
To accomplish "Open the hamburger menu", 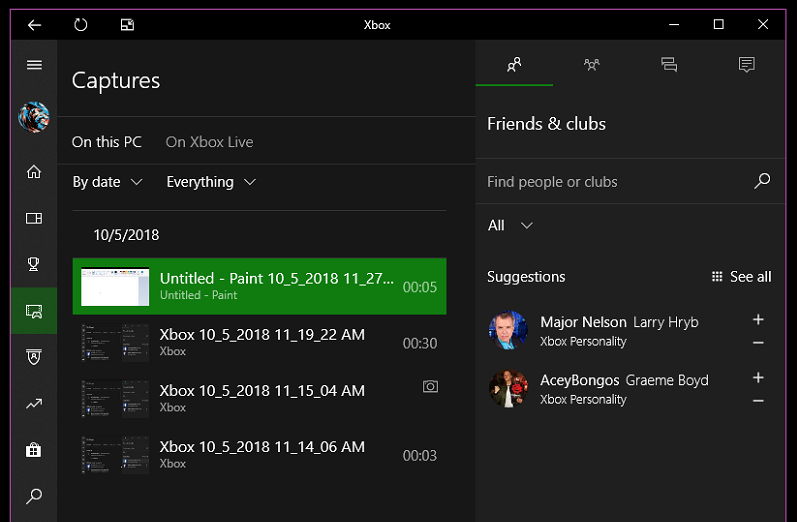I will point(34,65).
